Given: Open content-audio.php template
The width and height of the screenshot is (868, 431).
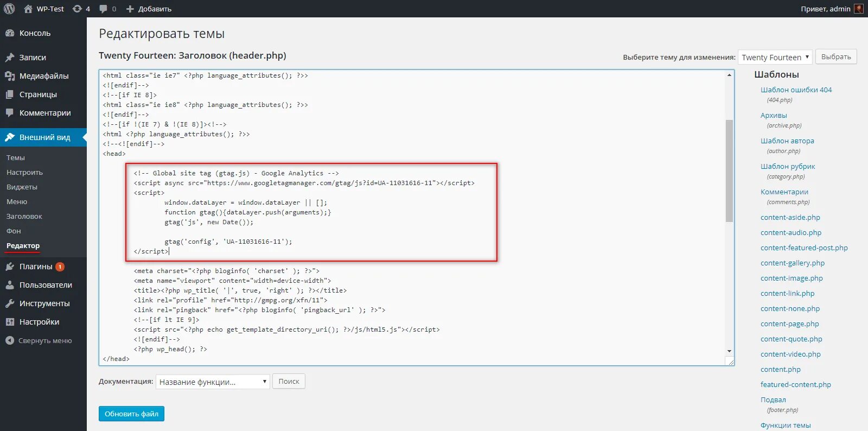Looking at the screenshot, I should [791, 232].
